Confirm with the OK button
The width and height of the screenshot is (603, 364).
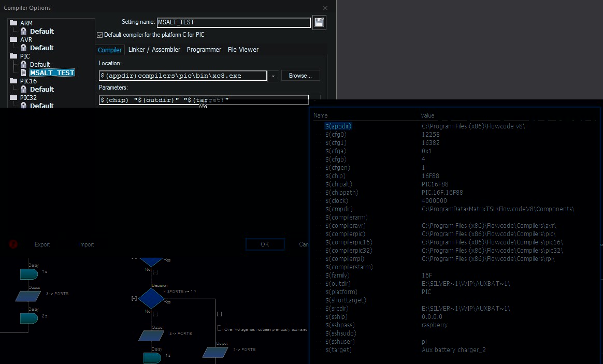pos(265,244)
